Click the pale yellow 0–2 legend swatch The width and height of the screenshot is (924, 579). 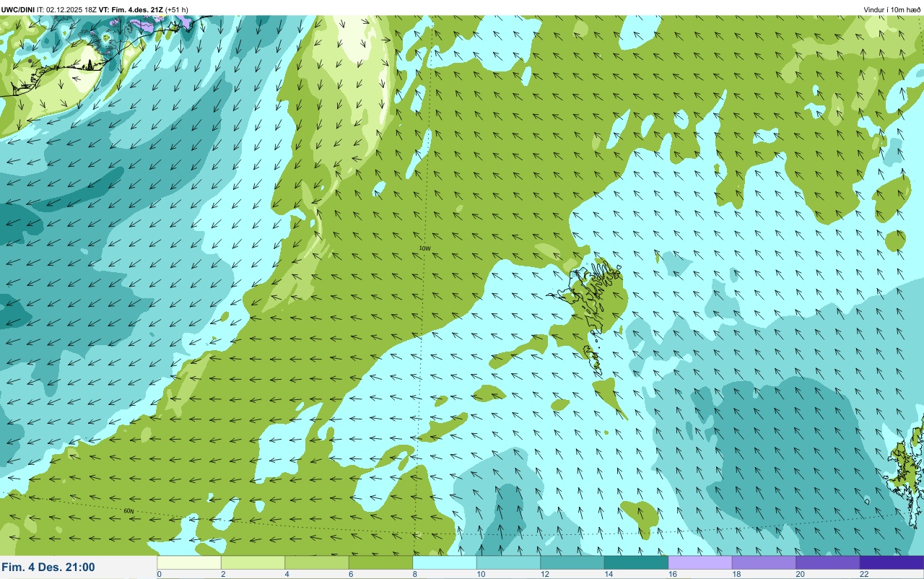(x=189, y=562)
